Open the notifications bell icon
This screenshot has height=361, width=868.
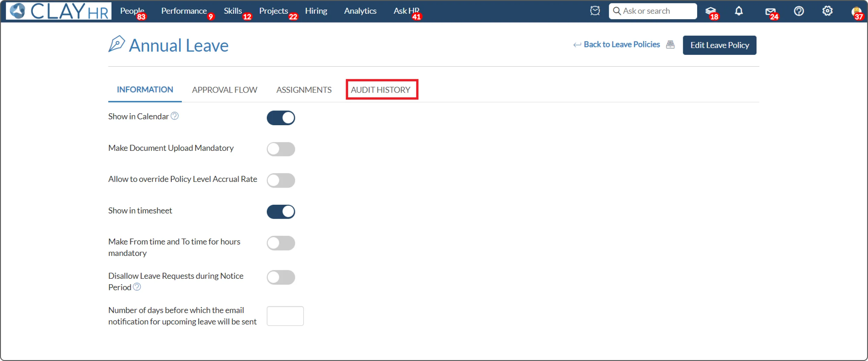[739, 11]
